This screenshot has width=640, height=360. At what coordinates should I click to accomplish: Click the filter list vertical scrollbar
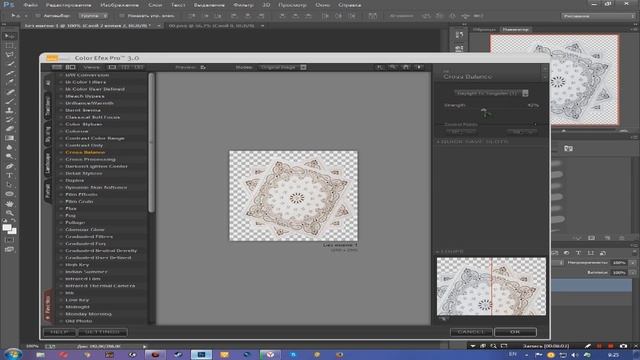pos(151,143)
